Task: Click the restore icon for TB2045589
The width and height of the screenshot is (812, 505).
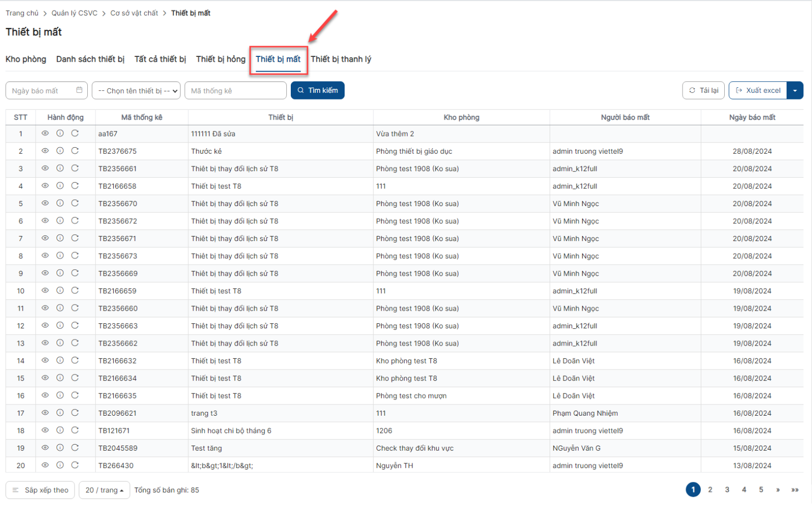Action: pyautogui.click(x=75, y=448)
